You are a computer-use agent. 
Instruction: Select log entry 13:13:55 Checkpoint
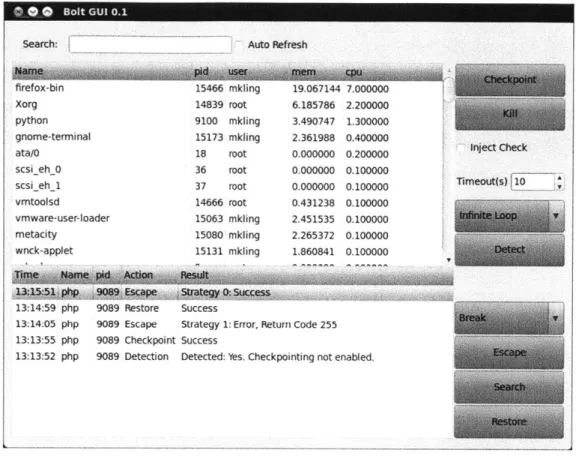pos(233,341)
